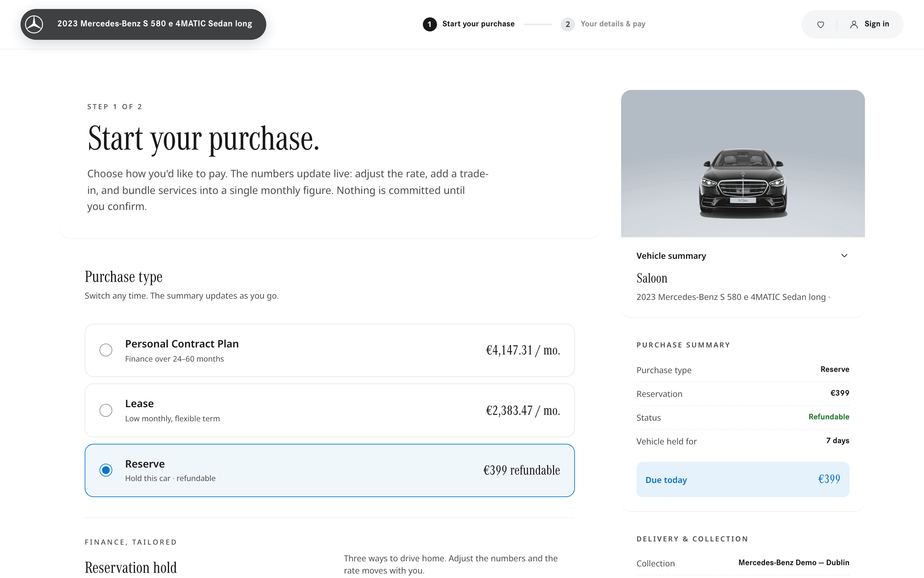Click the heart favorites icon

click(820, 24)
